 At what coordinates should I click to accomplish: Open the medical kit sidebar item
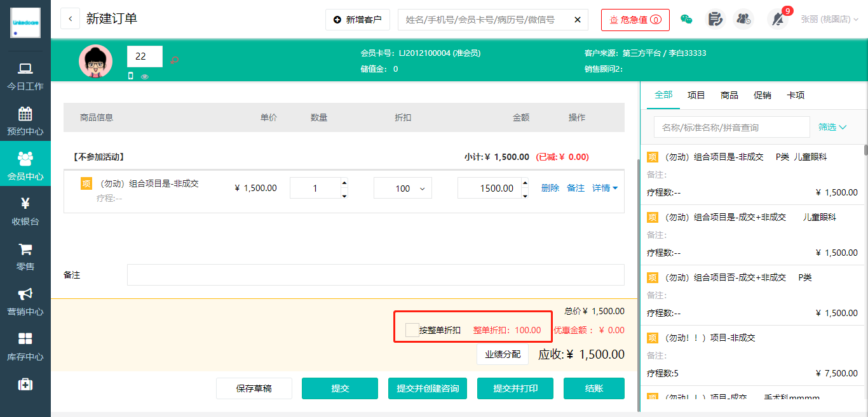pyautogui.click(x=25, y=385)
